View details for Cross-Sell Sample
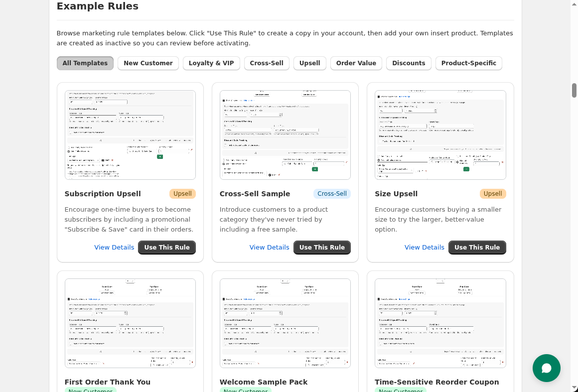 pyautogui.click(x=269, y=248)
